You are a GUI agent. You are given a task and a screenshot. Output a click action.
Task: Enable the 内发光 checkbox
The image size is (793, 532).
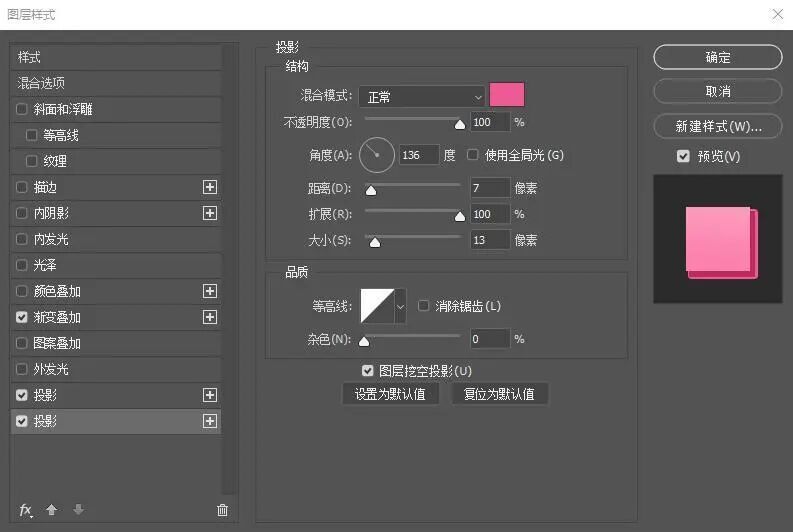(x=22, y=239)
